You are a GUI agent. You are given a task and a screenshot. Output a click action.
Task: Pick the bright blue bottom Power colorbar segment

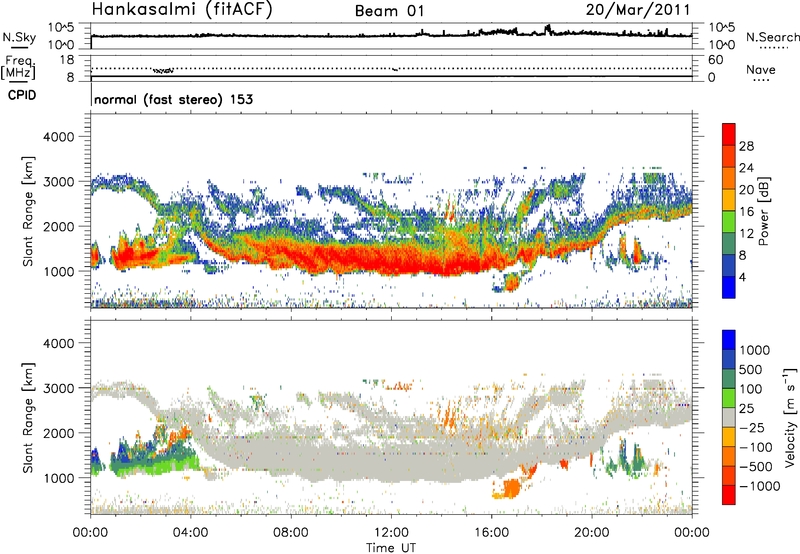pyautogui.click(x=729, y=288)
